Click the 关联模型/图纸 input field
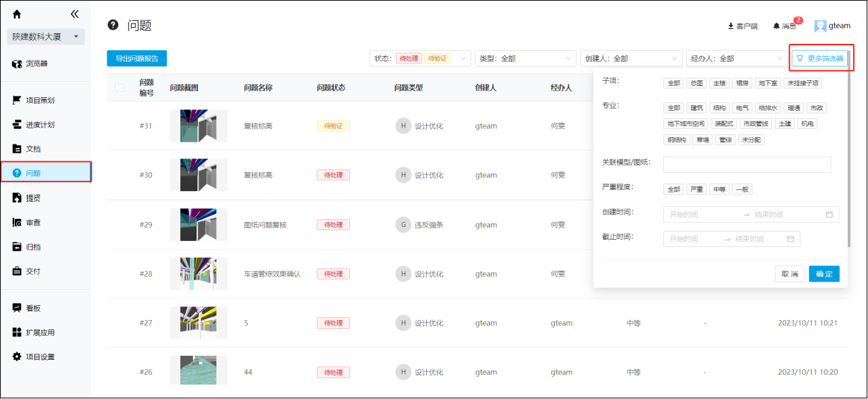This screenshot has width=868, height=399. (746, 165)
